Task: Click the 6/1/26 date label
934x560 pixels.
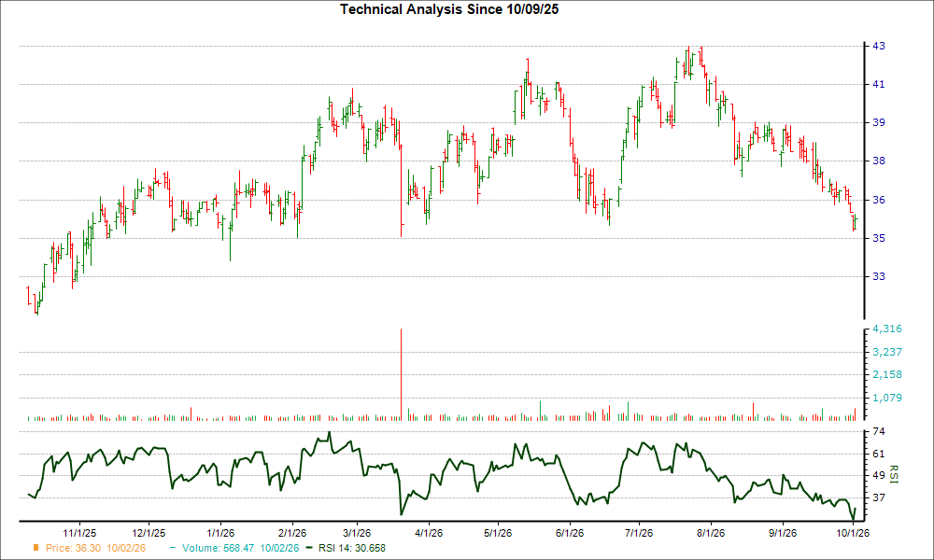Action: (570, 533)
